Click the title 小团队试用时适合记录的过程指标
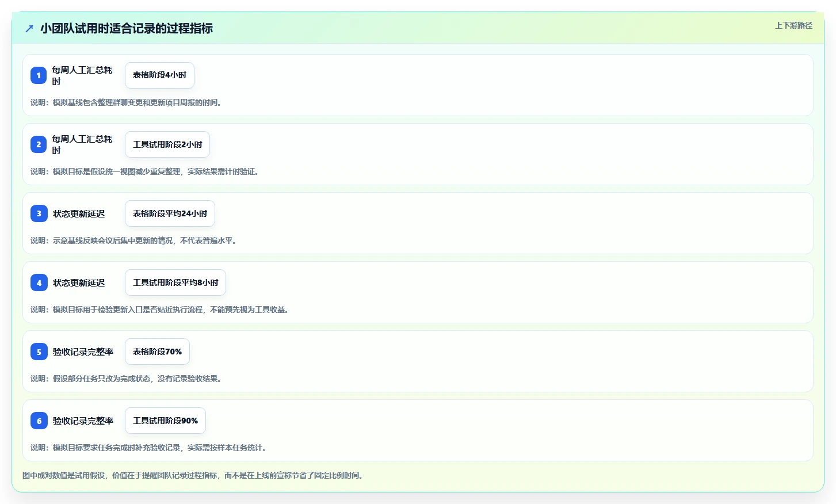Image resolution: width=836 pixels, height=504 pixels. pyautogui.click(x=127, y=28)
